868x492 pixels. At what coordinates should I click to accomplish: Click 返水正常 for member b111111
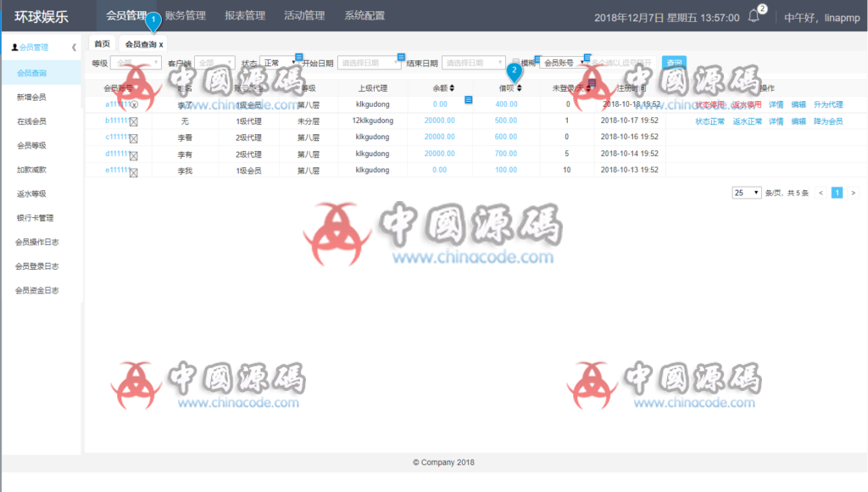(747, 121)
